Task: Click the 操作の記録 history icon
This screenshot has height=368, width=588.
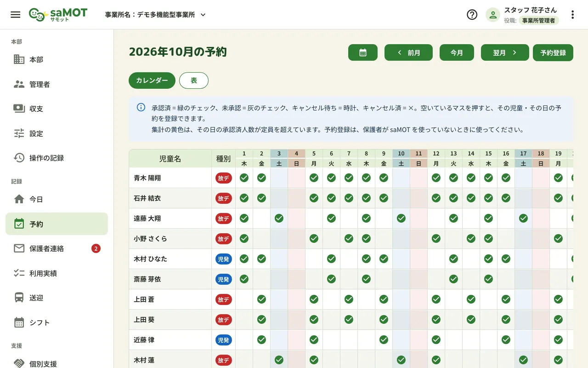Action: [x=19, y=158]
